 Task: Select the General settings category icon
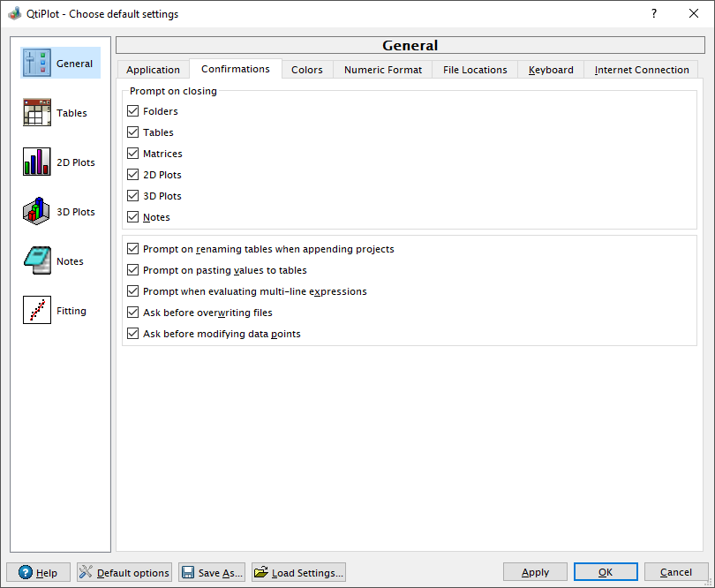pyautogui.click(x=36, y=63)
